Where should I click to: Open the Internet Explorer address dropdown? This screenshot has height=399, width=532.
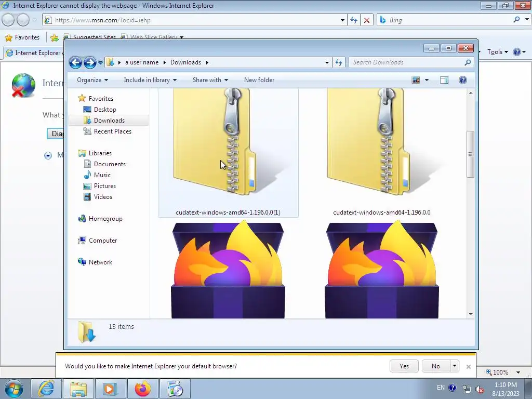point(342,20)
